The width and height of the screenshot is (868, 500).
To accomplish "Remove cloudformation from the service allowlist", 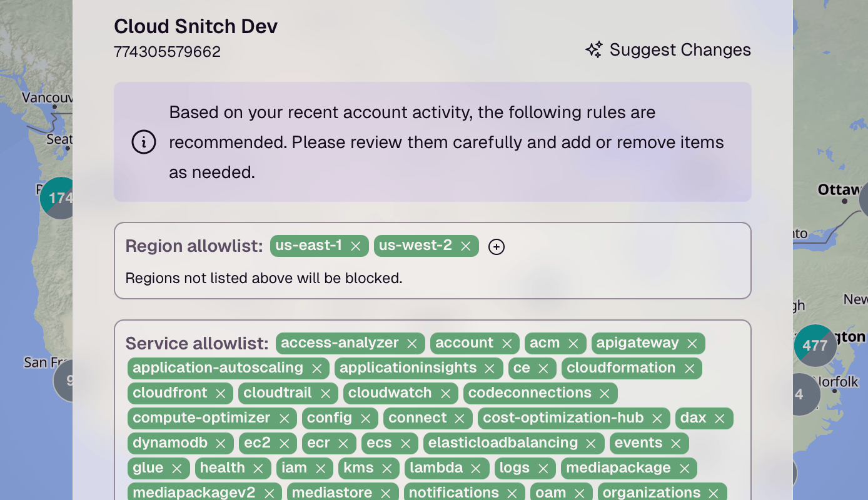I will (x=689, y=368).
